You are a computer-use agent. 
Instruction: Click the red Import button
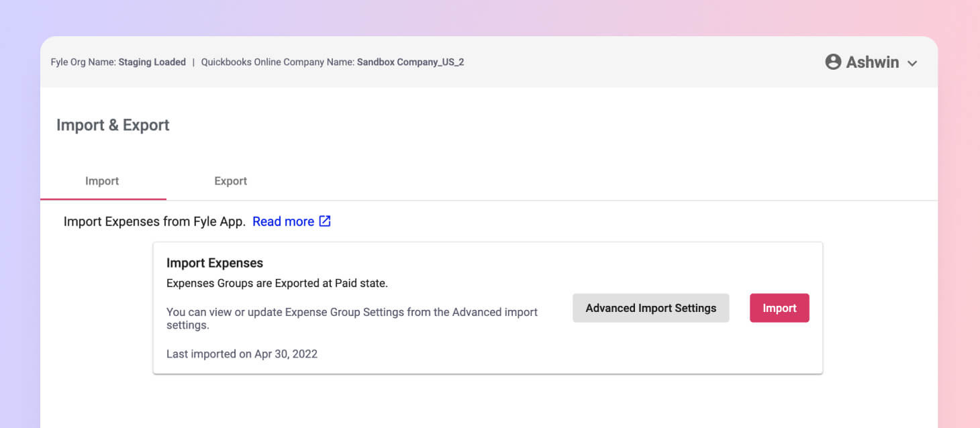point(779,308)
